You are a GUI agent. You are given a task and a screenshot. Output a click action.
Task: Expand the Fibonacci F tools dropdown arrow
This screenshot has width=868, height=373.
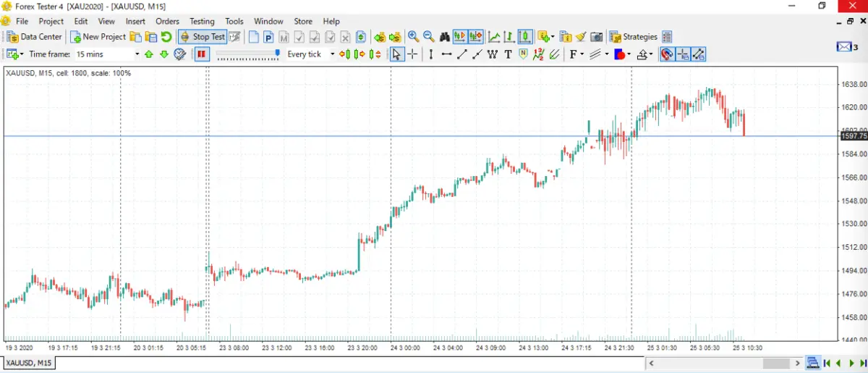click(581, 54)
